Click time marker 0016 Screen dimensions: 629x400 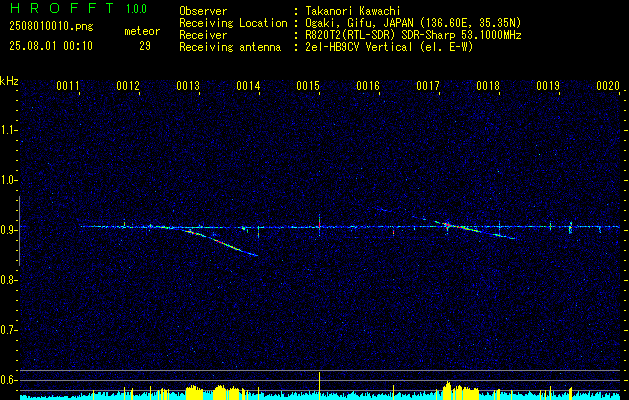coord(368,85)
